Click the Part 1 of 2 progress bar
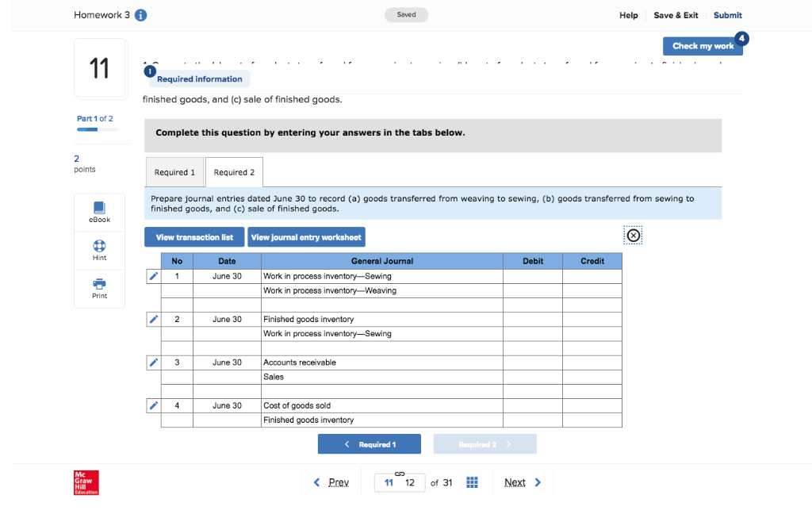Viewport: 812px width, 514px height. point(98,129)
